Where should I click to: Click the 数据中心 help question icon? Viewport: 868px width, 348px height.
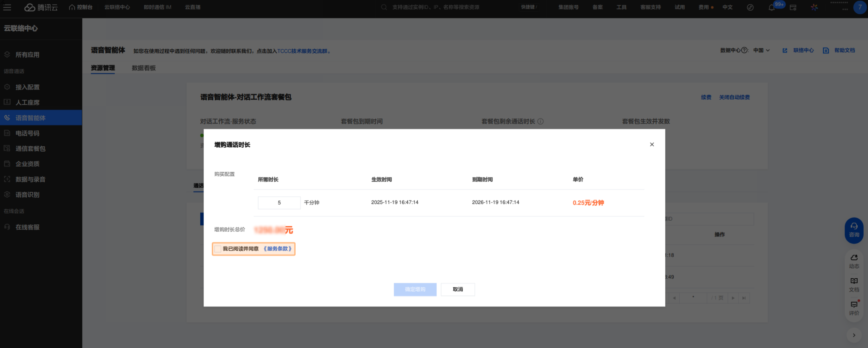click(744, 51)
